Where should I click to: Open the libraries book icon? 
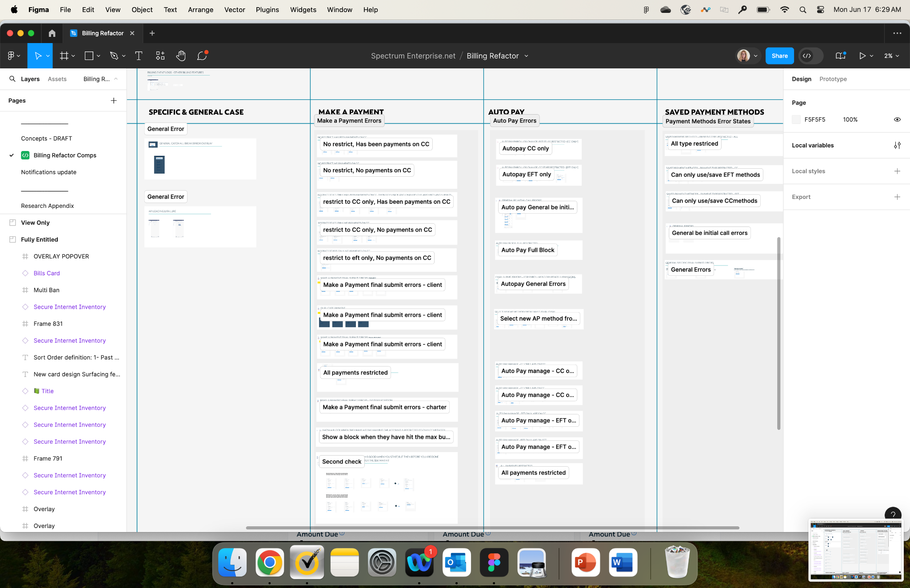click(x=840, y=56)
